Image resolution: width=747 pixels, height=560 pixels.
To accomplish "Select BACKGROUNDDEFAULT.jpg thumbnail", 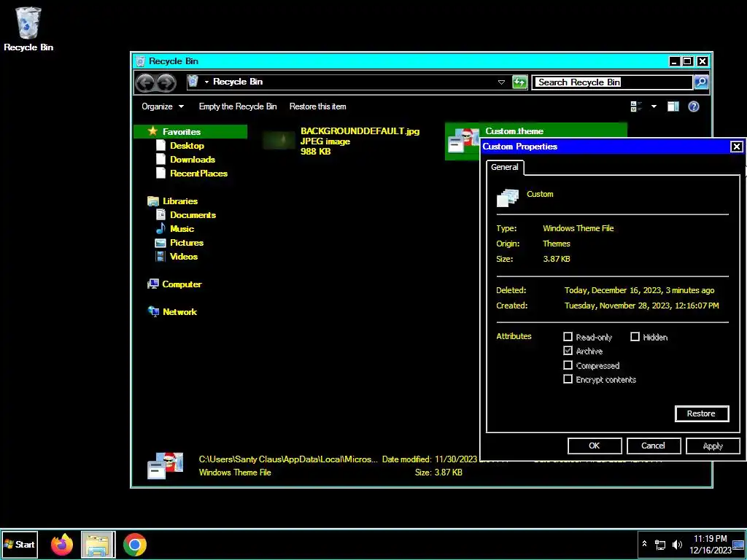I will pos(279,141).
